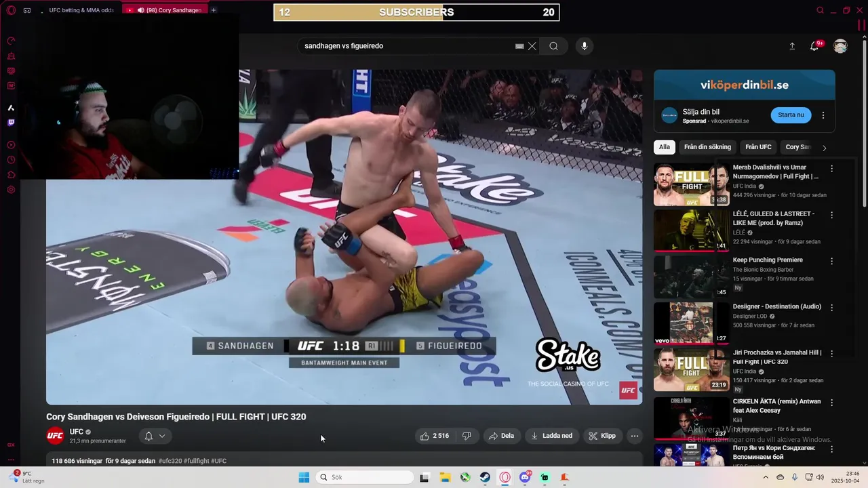Click the page vertical scrollbar
The image size is (868, 488).
tap(864, 122)
